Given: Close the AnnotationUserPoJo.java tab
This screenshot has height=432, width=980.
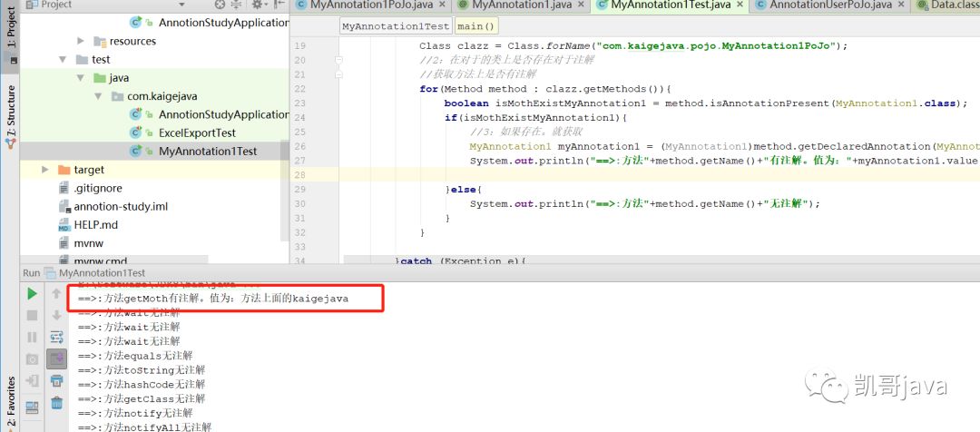Looking at the screenshot, I should click(902, 5).
